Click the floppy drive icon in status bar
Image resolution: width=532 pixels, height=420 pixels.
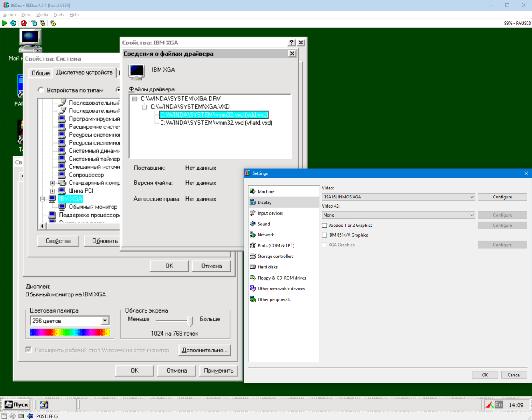tap(4, 416)
